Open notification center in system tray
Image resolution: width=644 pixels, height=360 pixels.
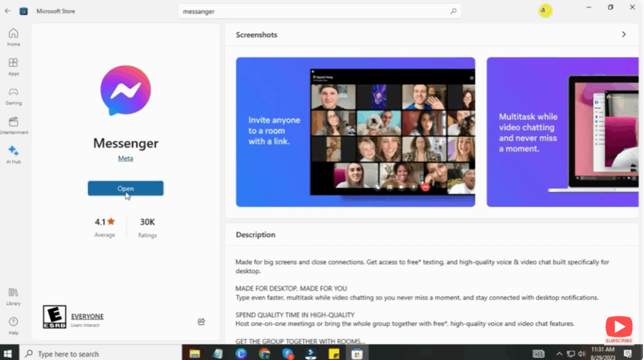tap(628, 354)
